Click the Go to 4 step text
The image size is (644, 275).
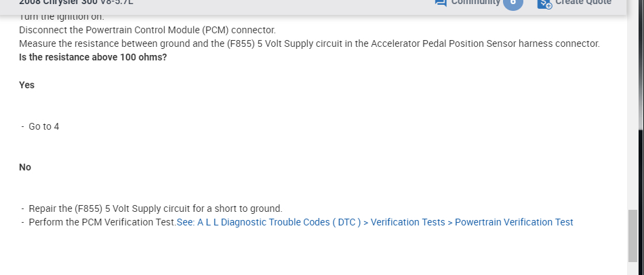(x=43, y=126)
